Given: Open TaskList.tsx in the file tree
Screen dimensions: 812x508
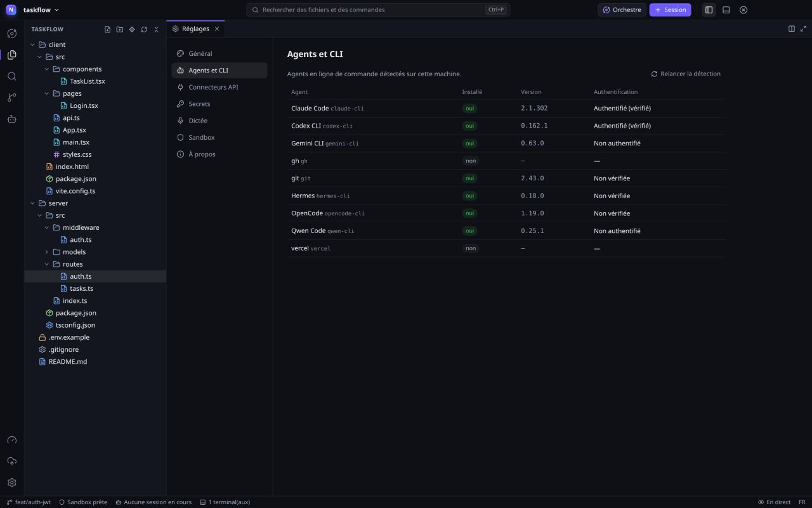Looking at the screenshot, I should 95,81.
